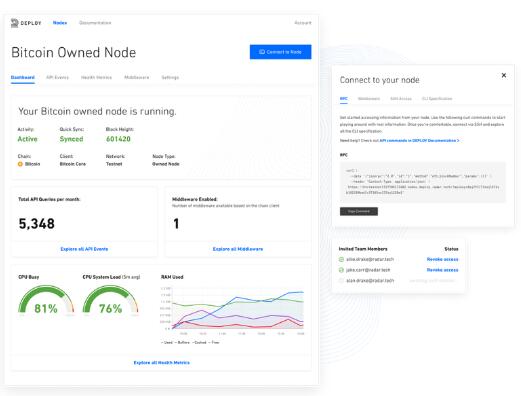Open the Account menu
Image resolution: width=521 pixels, height=396 pixels.
(303, 23)
